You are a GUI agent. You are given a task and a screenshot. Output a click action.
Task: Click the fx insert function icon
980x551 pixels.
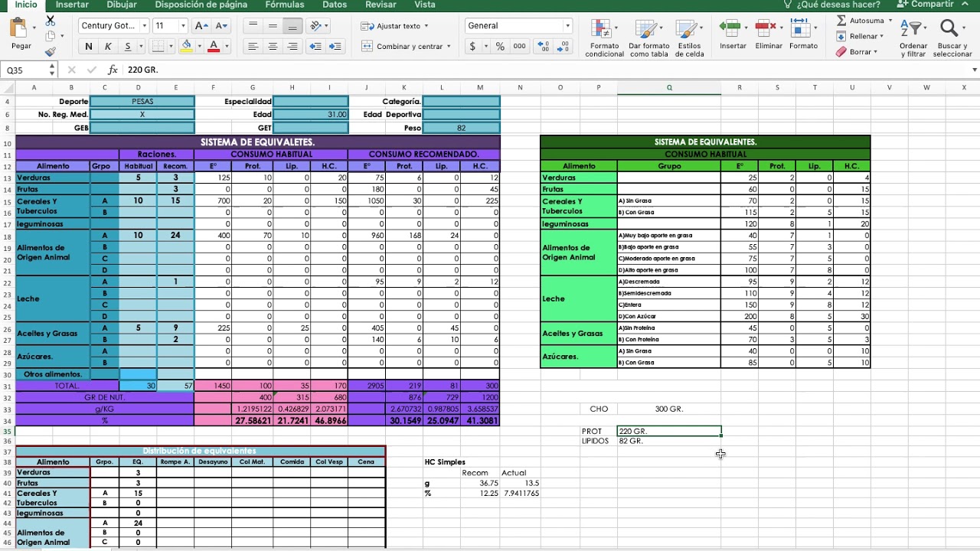pyautogui.click(x=113, y=70)
